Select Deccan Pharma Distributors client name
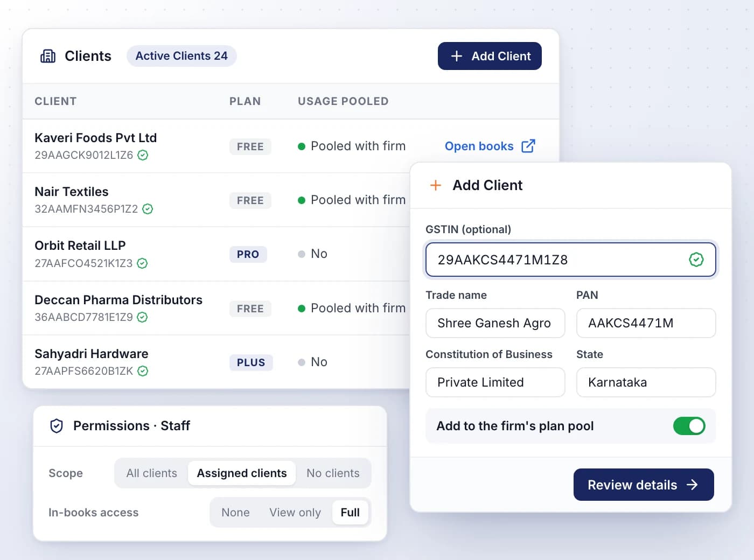 (118, 300)
